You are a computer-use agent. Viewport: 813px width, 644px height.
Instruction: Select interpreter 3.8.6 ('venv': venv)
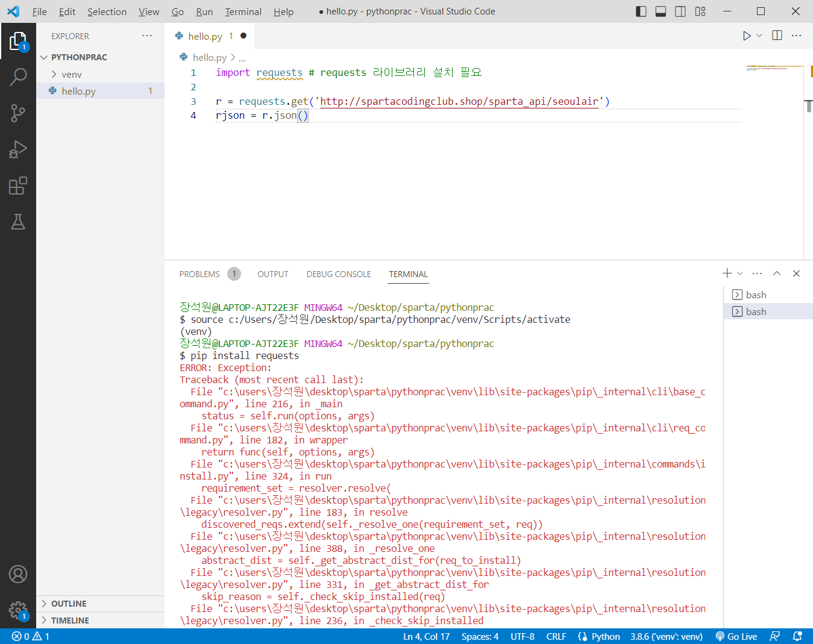pos(667,636)
